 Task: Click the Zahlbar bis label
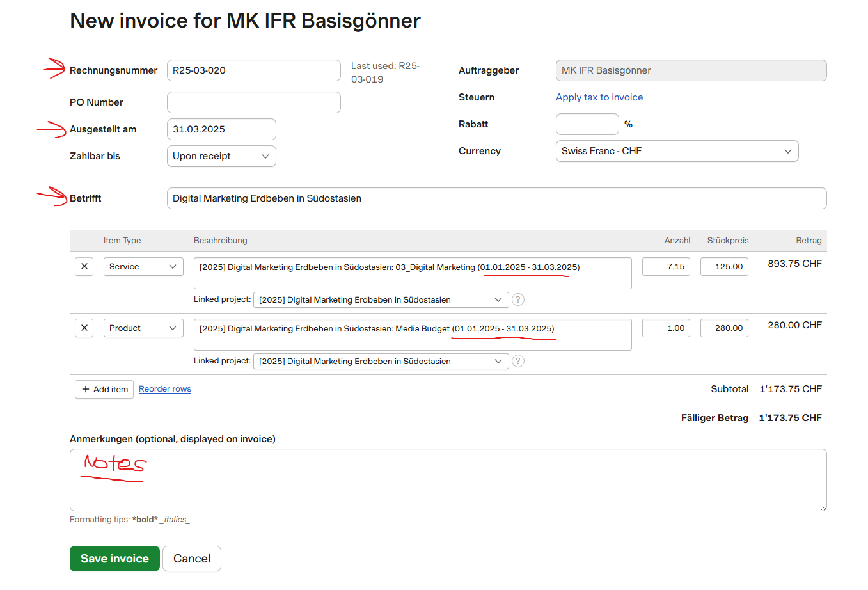point(95,156)
